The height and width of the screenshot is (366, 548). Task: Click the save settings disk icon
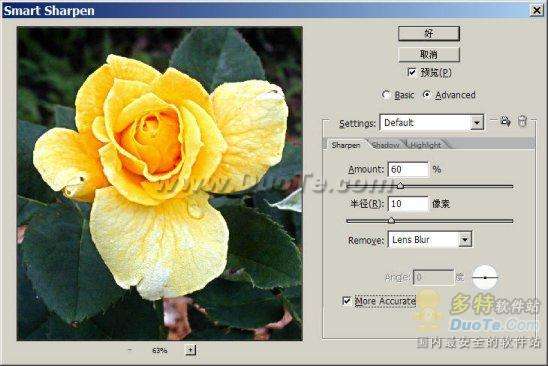pos(505,121)
